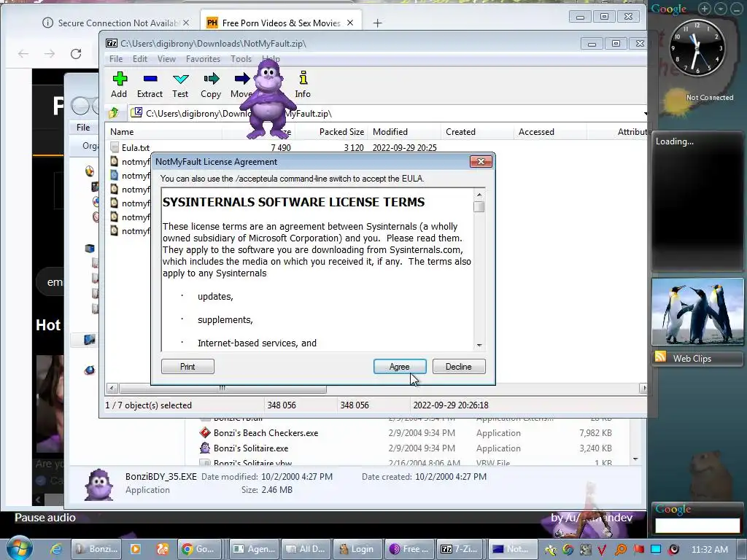Click the Google search gadget input box
Screen dimensions: 747x560
tap(697, 525)
